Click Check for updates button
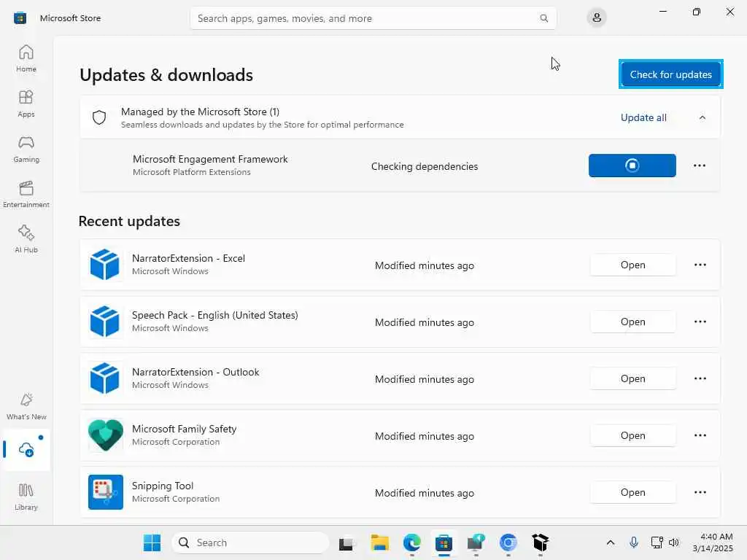The width and height of the screenshot is (747, 560). click(671, 74)
